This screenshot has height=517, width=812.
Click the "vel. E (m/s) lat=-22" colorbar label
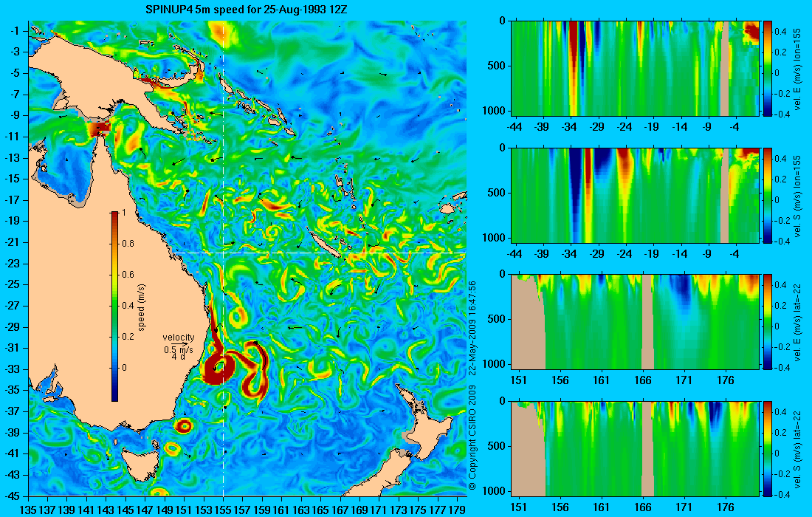pyautogui.click(x=797, y=323)
